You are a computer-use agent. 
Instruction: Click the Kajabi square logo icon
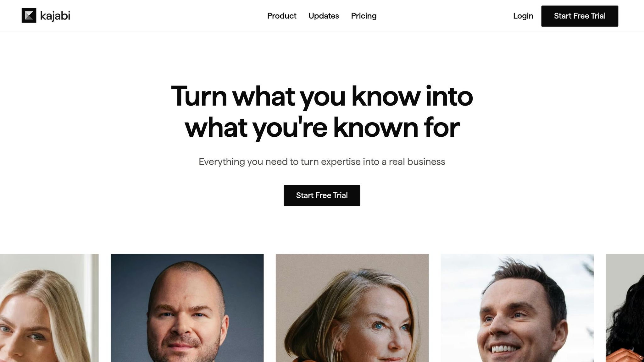29,15
